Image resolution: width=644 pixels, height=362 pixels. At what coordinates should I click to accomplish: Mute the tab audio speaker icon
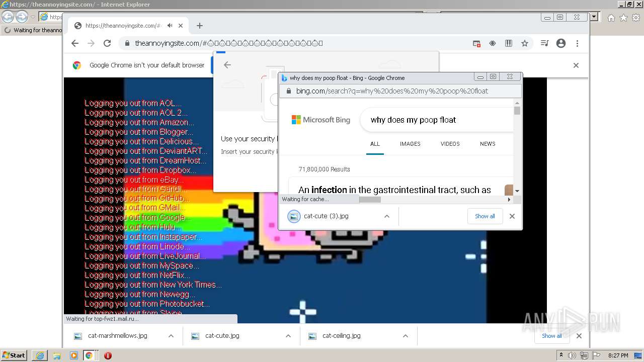pos(170,26)
